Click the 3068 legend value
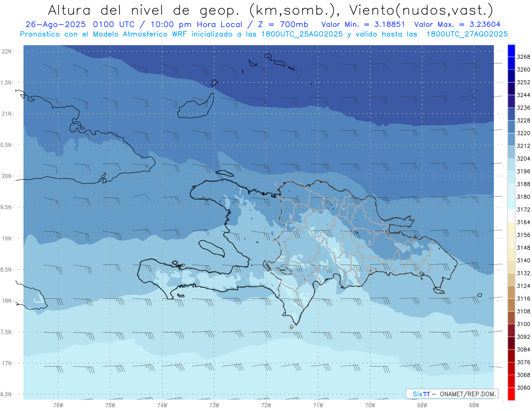This screenshot has height=411, width=532. pyautogui.click(x=524, y=375)
